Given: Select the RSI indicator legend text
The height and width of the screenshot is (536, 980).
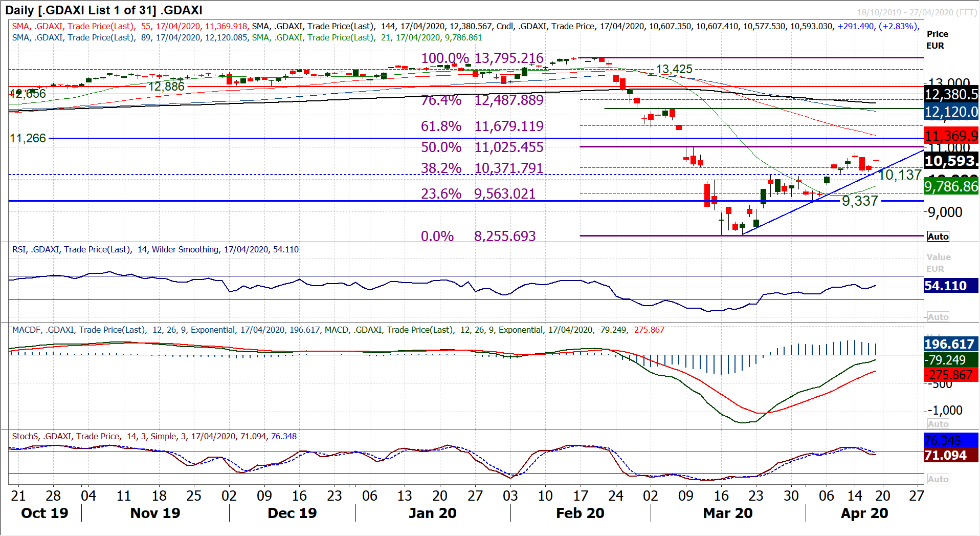Looking at the screenshot, I should point(155,249).
